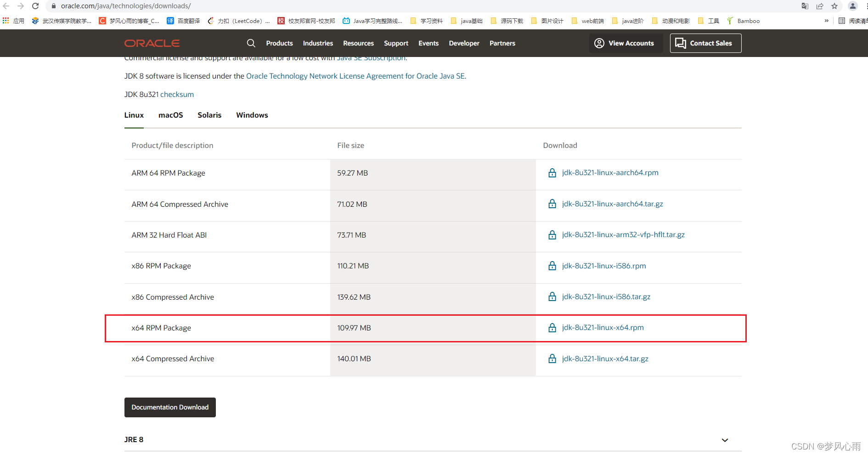Open the java进阶 bookmark folder
This screenshot has height=455, width=868.
(x=628, y=21)
